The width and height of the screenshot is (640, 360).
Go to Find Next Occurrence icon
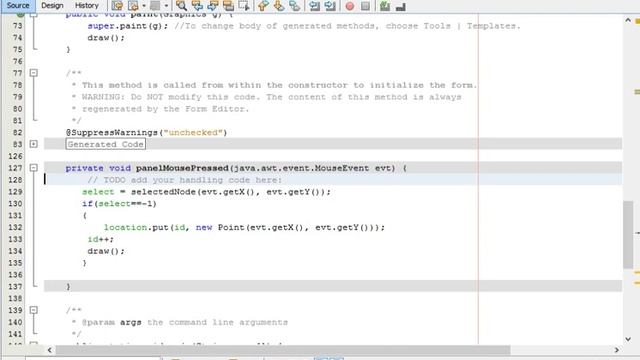point(213,6)
